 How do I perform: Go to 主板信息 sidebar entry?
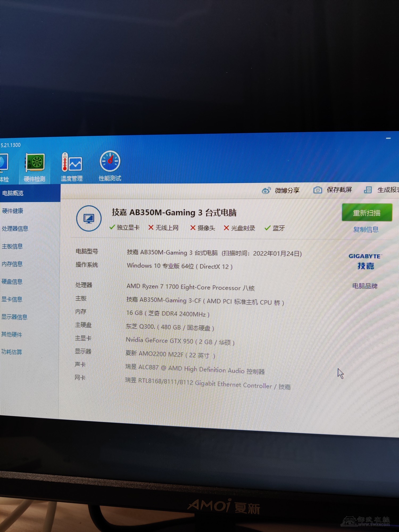coord(12,246)
